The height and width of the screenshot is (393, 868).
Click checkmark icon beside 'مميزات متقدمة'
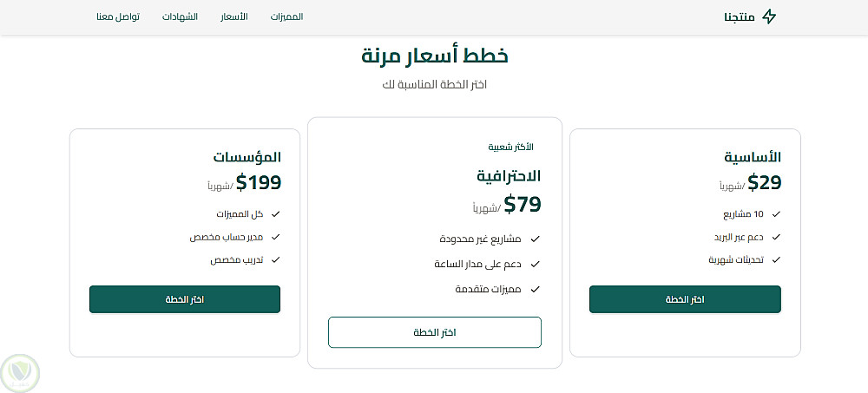pyautogui.click(x=536, y=289)
